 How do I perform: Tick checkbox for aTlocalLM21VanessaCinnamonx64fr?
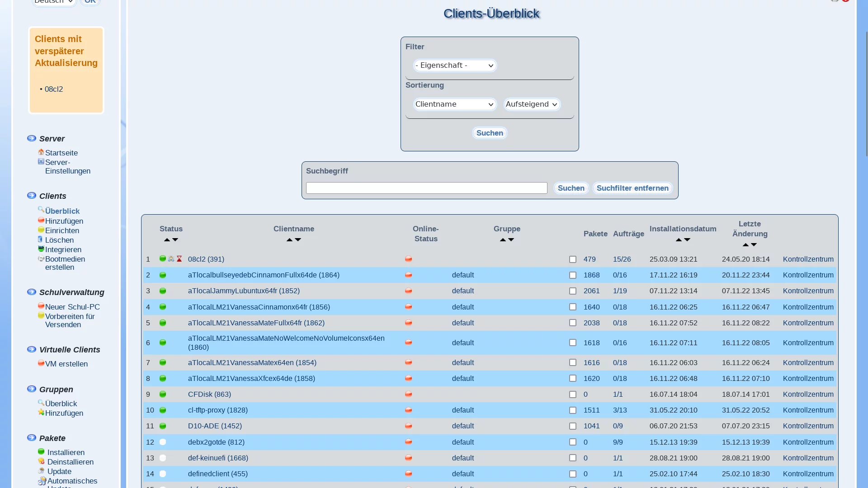(x=573, y=307)
